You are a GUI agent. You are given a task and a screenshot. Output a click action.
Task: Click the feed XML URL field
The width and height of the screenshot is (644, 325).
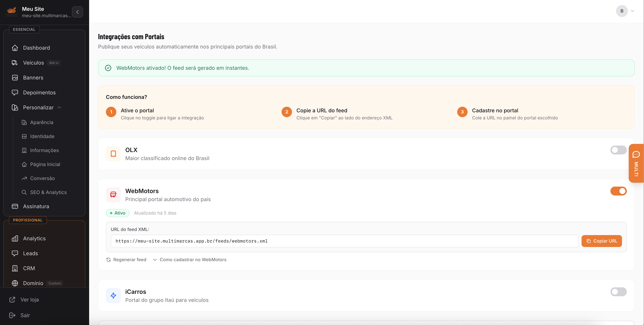click(345, 241)
